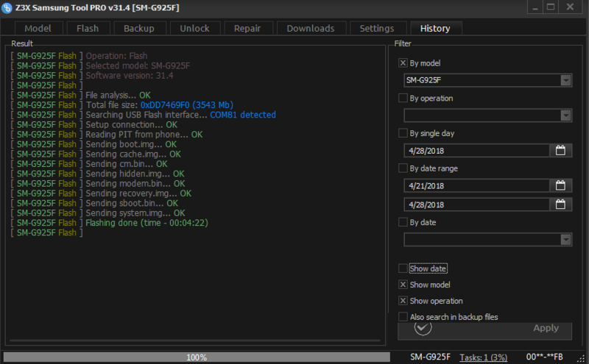Select log line 'Sending hidden.img... OK'

(135, 174)
